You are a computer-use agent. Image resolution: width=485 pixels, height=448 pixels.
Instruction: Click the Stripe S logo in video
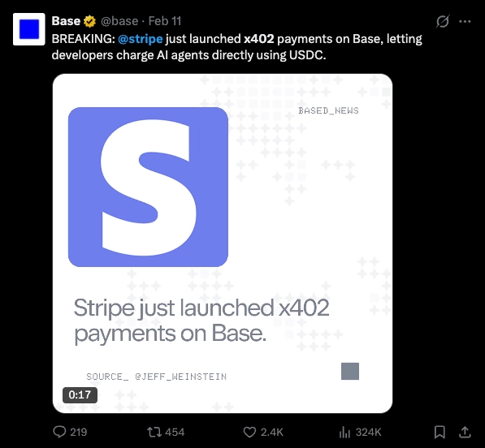[148, 187]
